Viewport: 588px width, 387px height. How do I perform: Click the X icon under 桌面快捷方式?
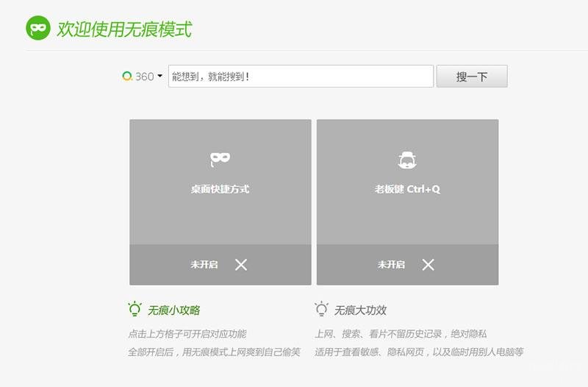241,265
